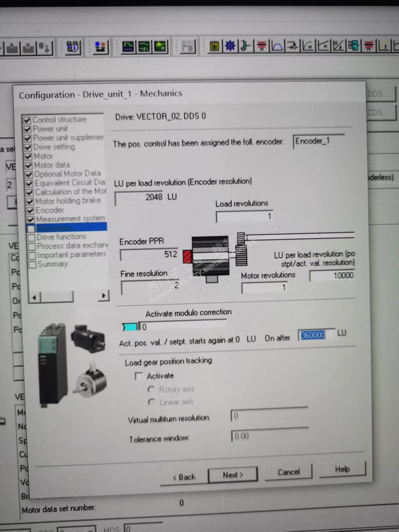Image resolution: width=399 pixels, height=532 pixels.
Task: Click the CDS button in the background window
Action: coord(381,113)
